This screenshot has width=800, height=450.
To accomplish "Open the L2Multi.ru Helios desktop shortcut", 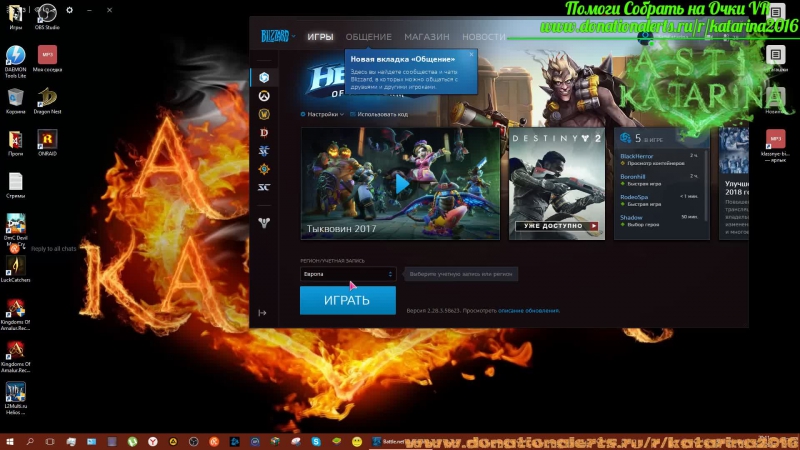I will (15, 398).
